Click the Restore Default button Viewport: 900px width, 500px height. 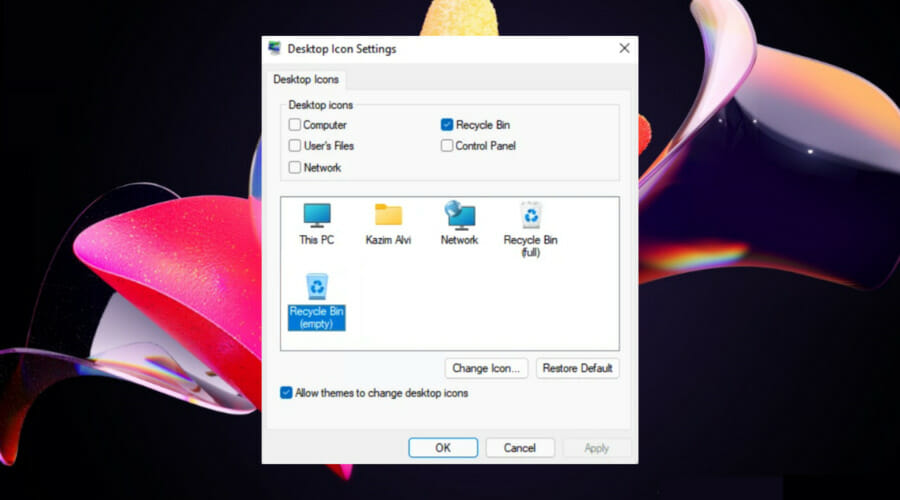(x=577, y=369)
